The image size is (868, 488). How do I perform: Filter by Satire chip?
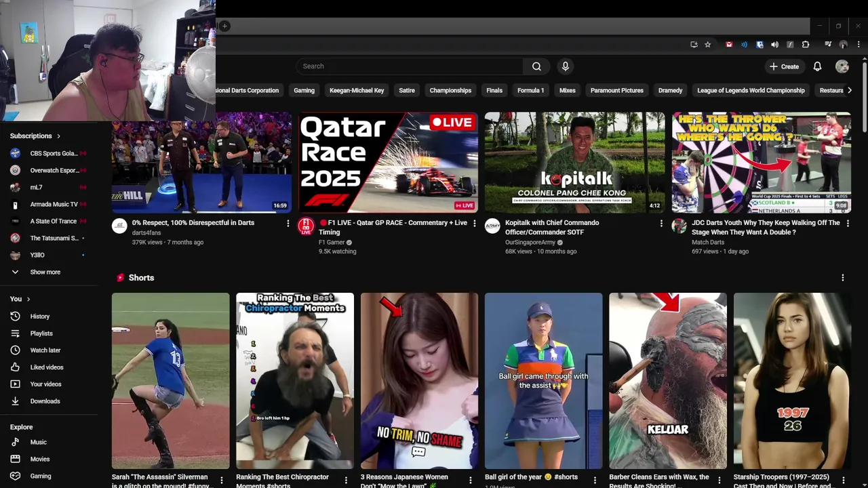click(x=407, y=90)
